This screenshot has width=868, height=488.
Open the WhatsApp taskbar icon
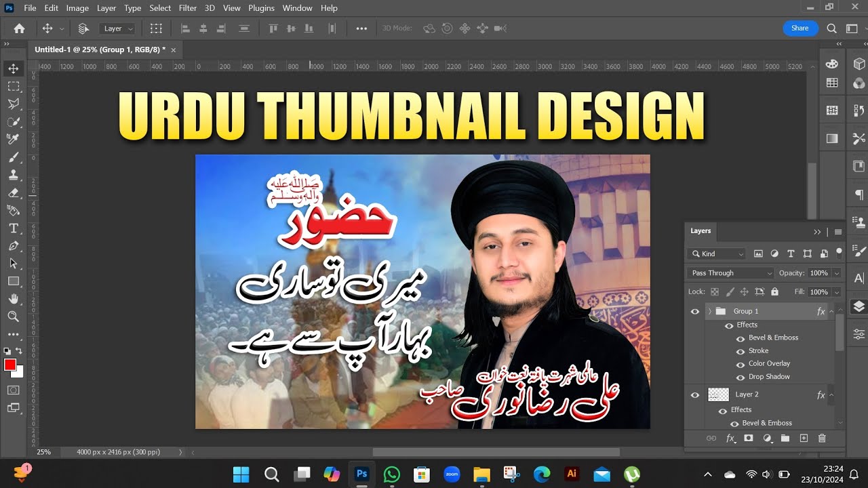[391, 474]
